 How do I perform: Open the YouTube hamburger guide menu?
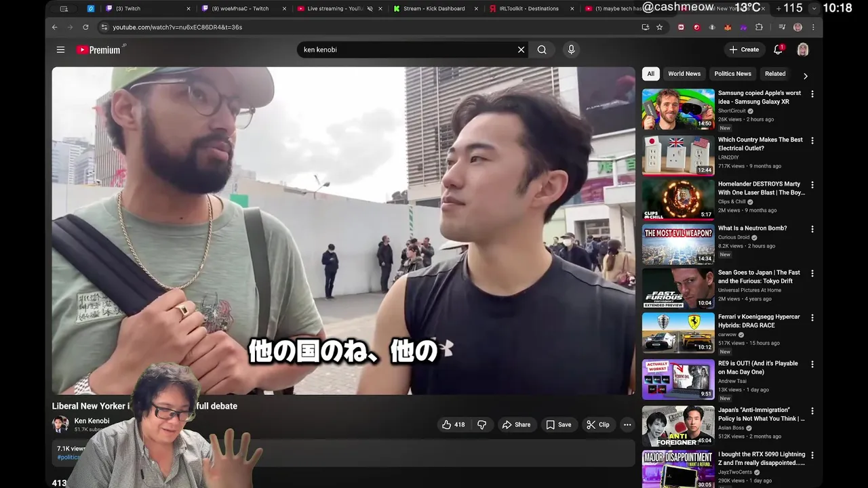click(60, 49)
